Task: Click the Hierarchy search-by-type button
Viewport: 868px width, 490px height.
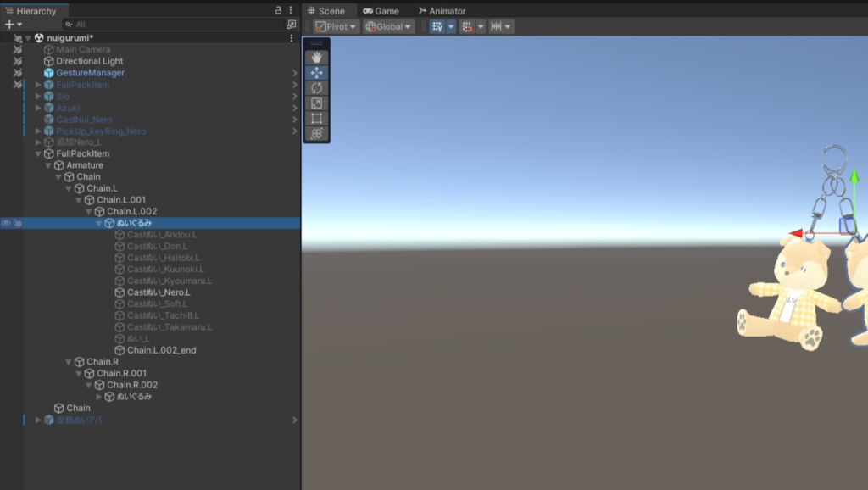Action: pyautogui.click(x=292, y=25)
